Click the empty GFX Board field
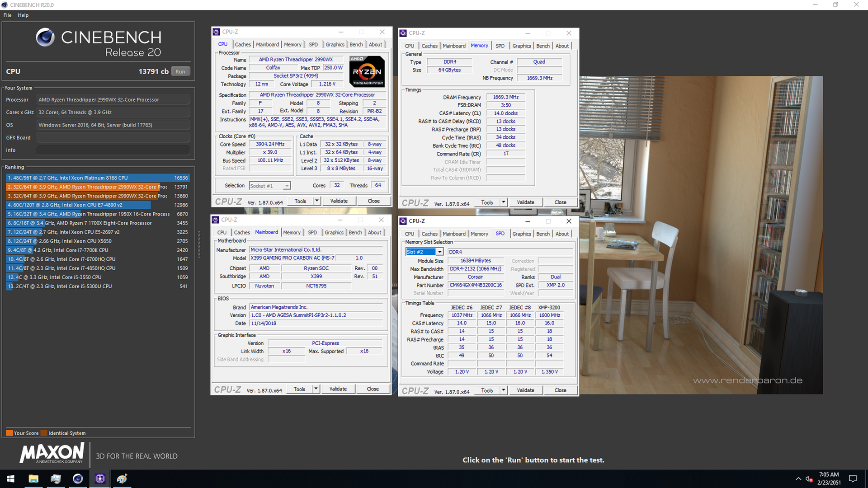Image resolution: width=868 pixels, height=488 pixels. (x=113, y=138)
